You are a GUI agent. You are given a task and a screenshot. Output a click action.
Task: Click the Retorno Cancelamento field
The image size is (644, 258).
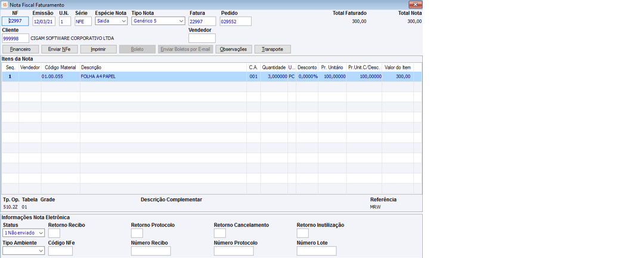[x=220, y=233]
